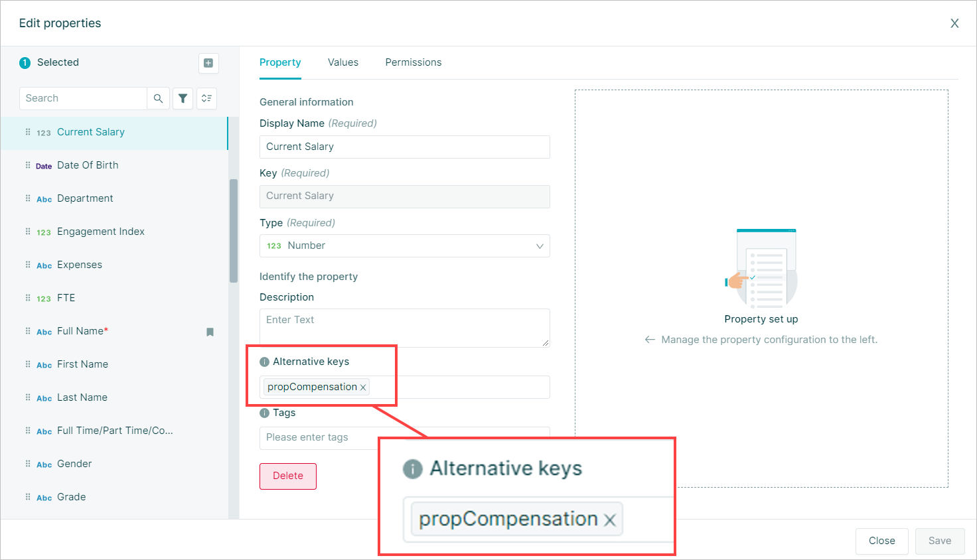Click the search magnifier icon

(158, 98)
